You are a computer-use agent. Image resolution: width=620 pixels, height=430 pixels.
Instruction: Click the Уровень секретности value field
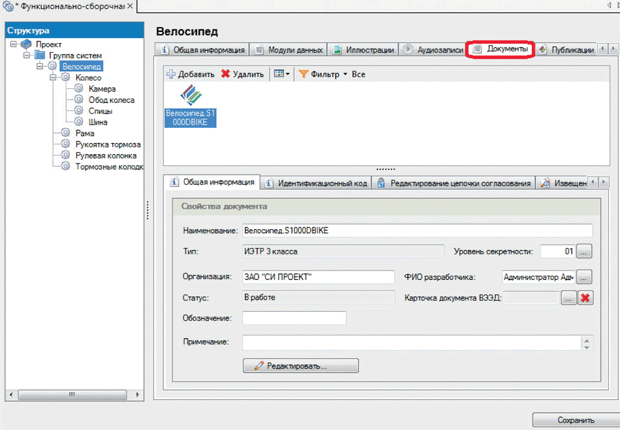point(558,251)
